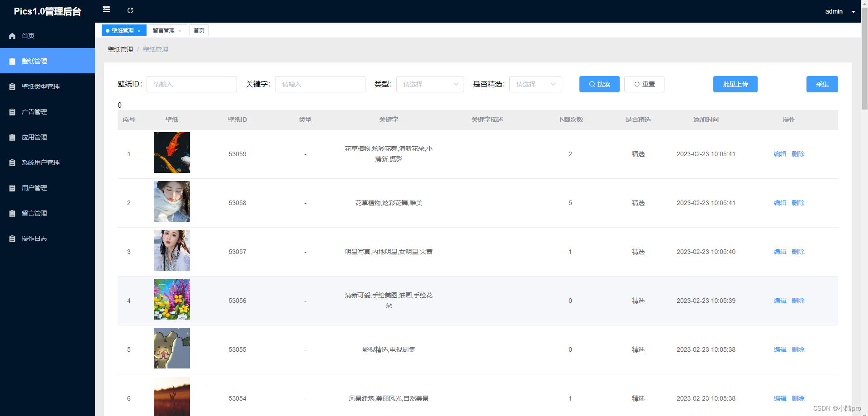Screen dimensions: 868x416
Task: Expand the admin account dropdown
Action: tap(853, 11)
